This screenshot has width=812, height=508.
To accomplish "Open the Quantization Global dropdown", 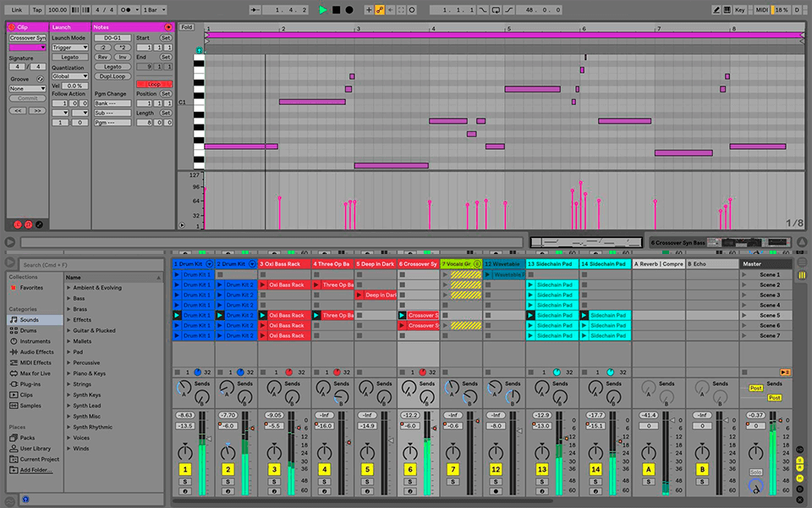I will click(69, 76).
